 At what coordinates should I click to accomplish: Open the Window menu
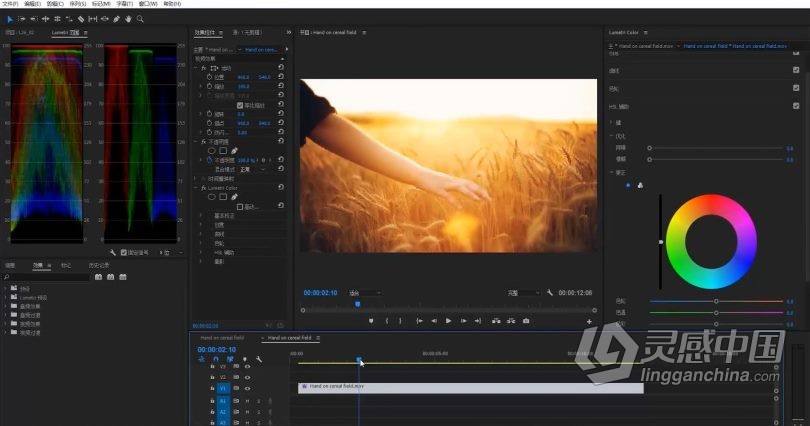coord(148,4)
